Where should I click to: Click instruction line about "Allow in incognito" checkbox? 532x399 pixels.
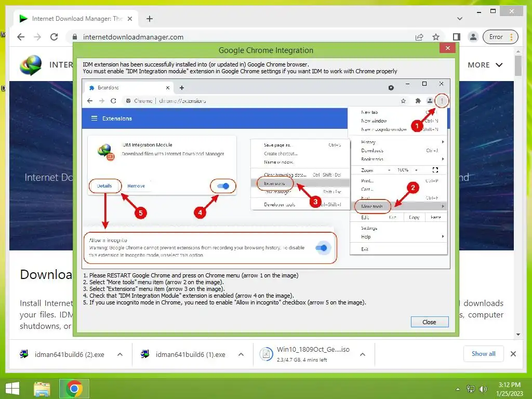(224, 303)
